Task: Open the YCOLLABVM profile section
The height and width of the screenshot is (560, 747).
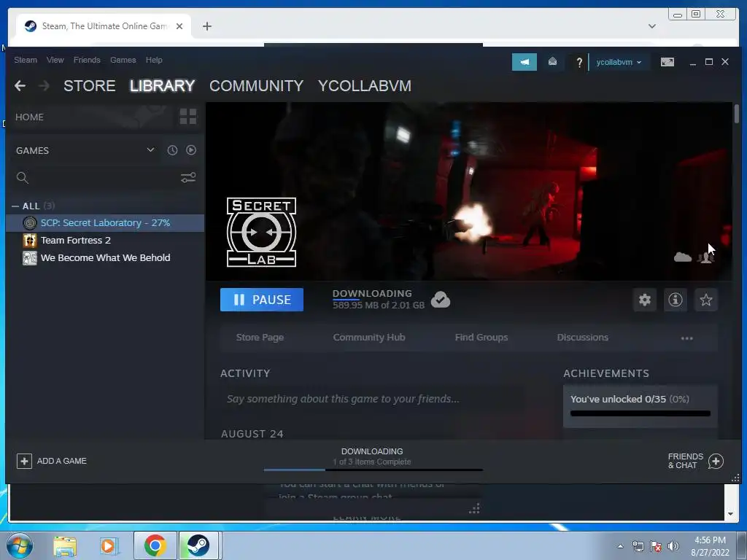Action: coord(365,86)
